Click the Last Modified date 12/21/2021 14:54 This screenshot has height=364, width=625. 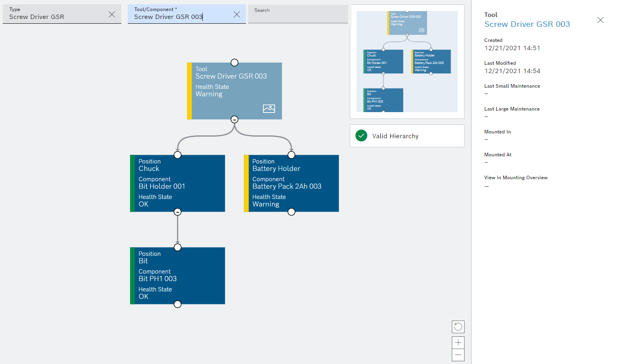[512, 71]
